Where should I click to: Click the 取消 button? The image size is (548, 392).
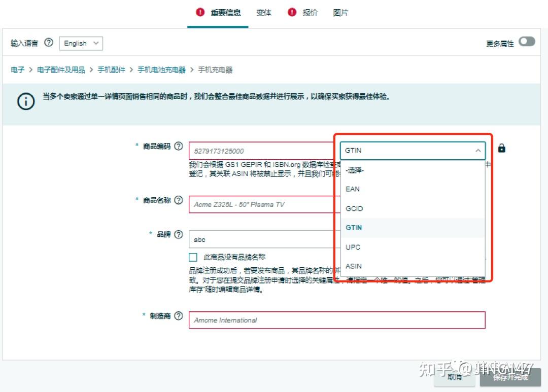click(455, 378)
